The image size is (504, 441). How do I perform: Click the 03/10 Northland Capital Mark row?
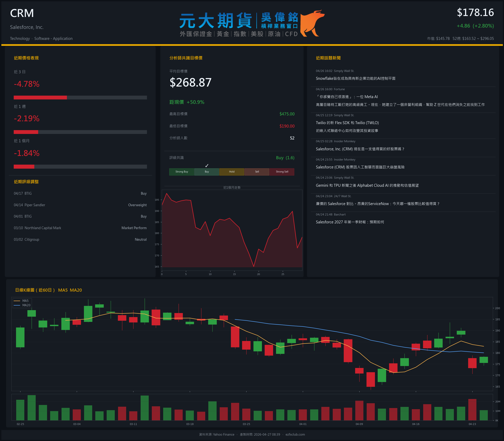80,228
